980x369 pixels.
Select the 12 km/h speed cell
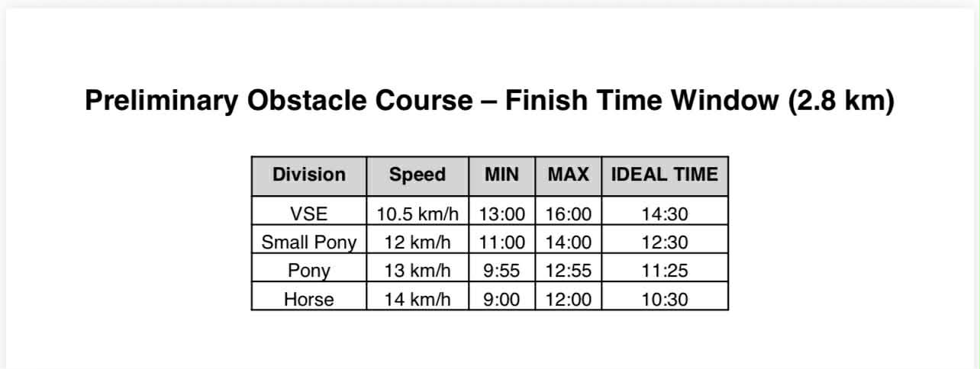point(417,242)
